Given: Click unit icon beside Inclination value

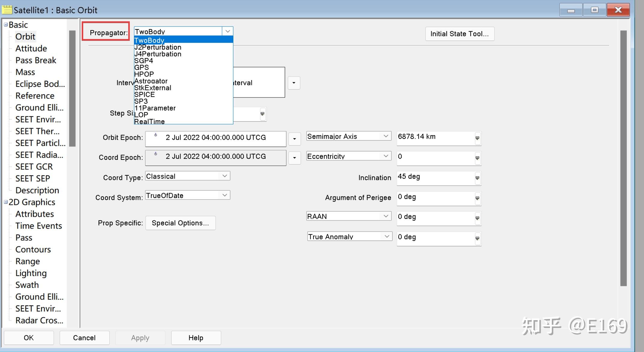Looking at the screenshot, I should point(477,178).
